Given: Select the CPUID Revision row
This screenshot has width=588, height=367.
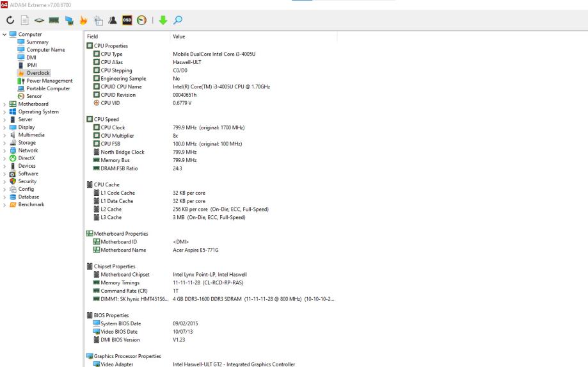Looking at the screenshot, I should point(212,95).
